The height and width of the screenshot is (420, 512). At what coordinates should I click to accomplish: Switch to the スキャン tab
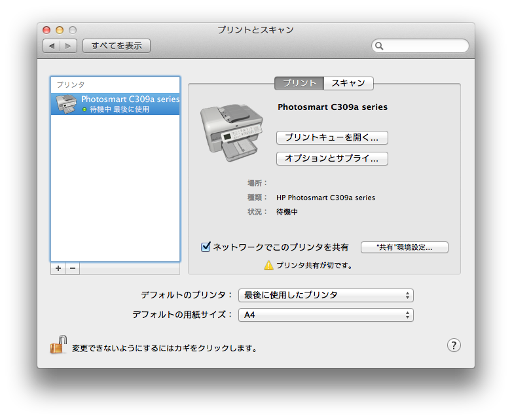(x=348, y=83)
